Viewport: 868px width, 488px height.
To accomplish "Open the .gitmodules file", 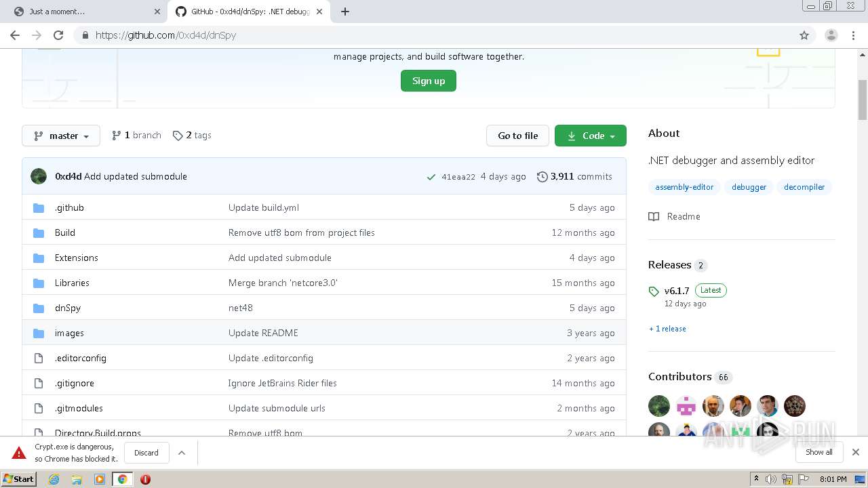I will point(79,408).
